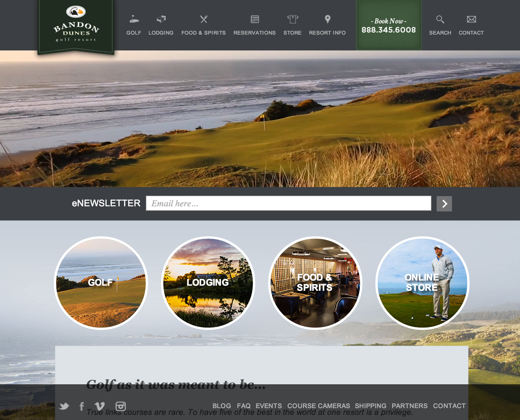Open CONTACT in the footer bar

pyautogui.click(x=449, y=406)
